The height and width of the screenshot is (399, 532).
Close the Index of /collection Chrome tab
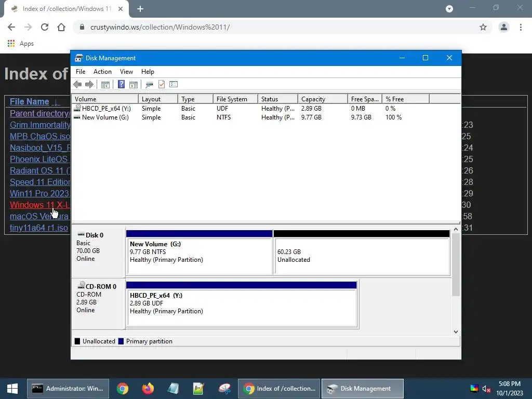coord(121,9)
